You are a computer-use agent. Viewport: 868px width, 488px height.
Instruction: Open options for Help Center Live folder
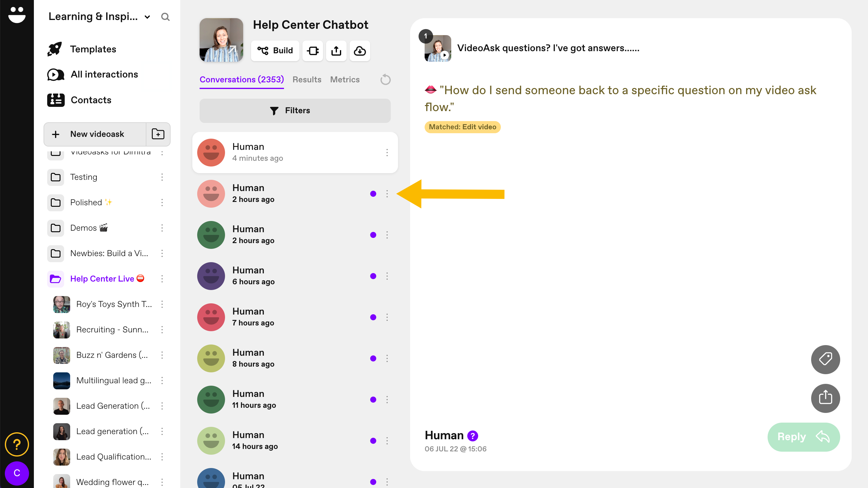[x=162, y=279]
